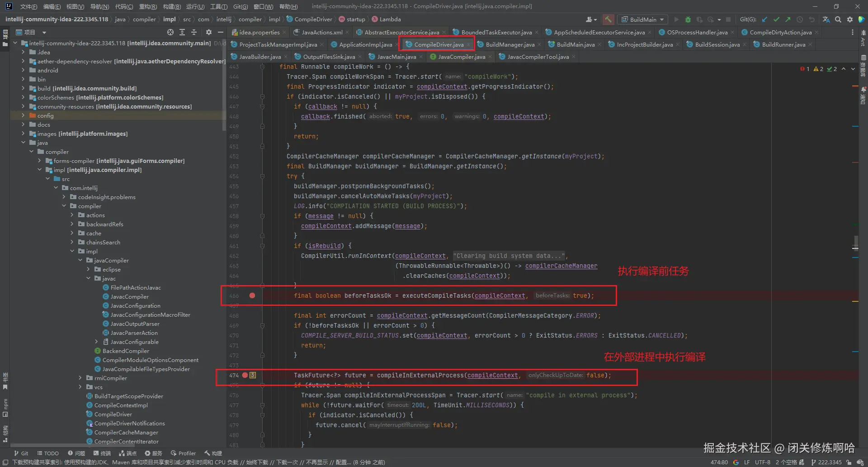The image size is (868, 467).
Task: Open the 构建 (Build) tool window
Action: [x=213, y=453]
